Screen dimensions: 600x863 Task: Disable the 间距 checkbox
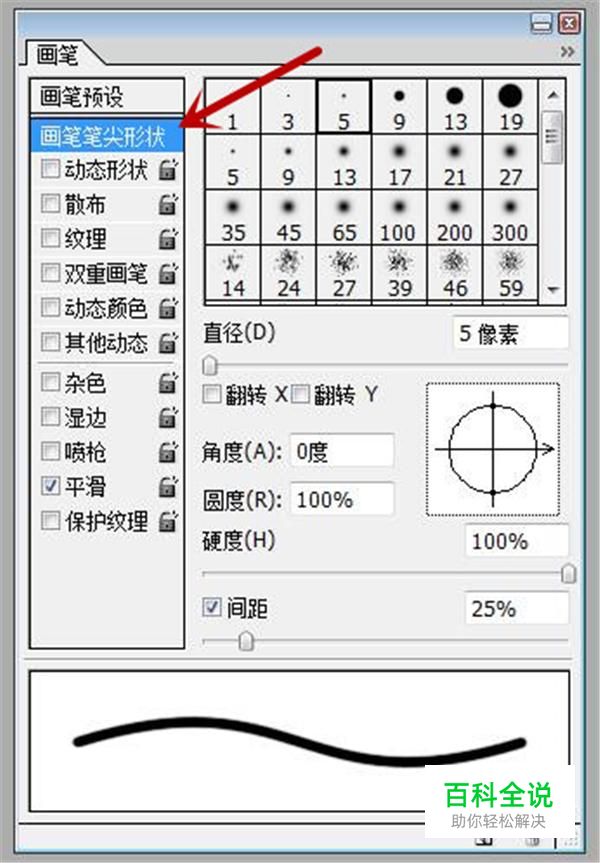pos(212,607)
